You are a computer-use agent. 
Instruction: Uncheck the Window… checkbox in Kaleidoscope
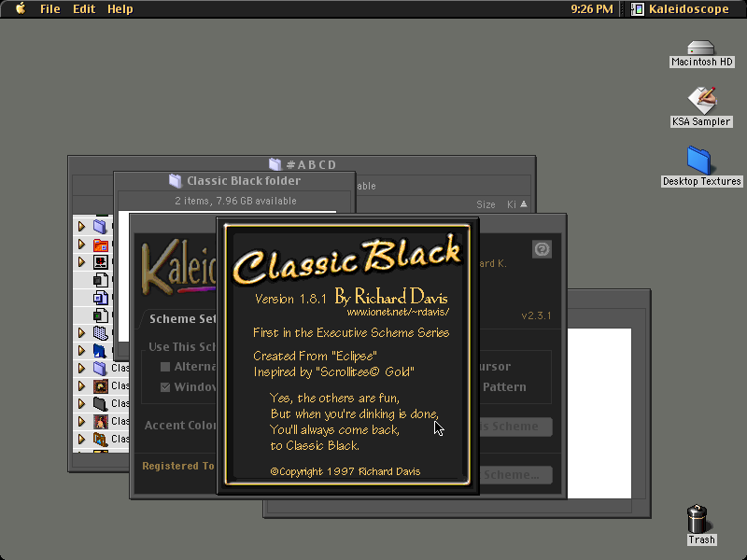click(x=165, y=386)
